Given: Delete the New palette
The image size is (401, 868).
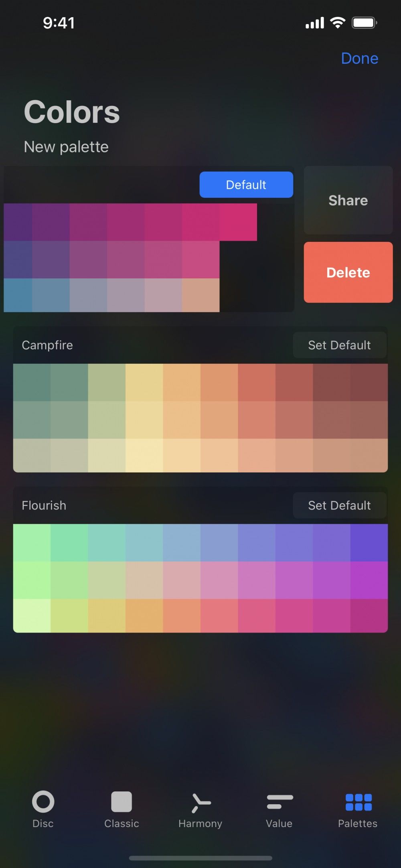Looking at the screenshot, I should tap(348, 272).
